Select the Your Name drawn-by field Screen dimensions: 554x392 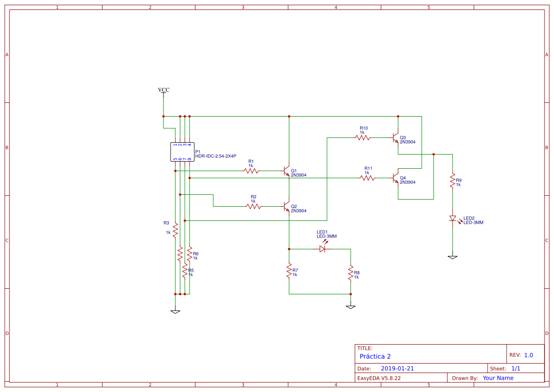pos(498,378)
